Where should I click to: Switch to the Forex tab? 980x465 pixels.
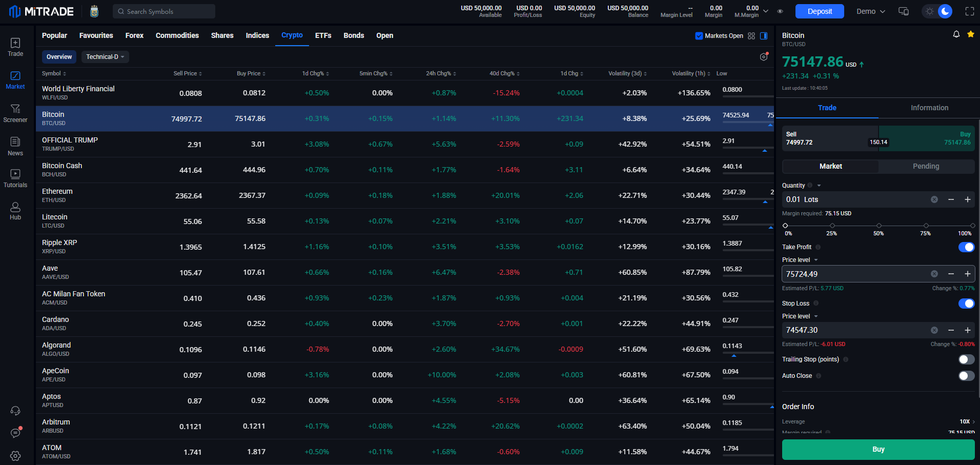(x=134, y=35)
